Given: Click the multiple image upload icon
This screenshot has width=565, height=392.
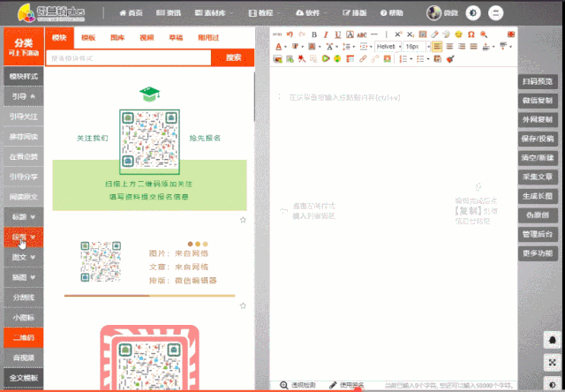Looking at the screenshot, I should [290, 59].
